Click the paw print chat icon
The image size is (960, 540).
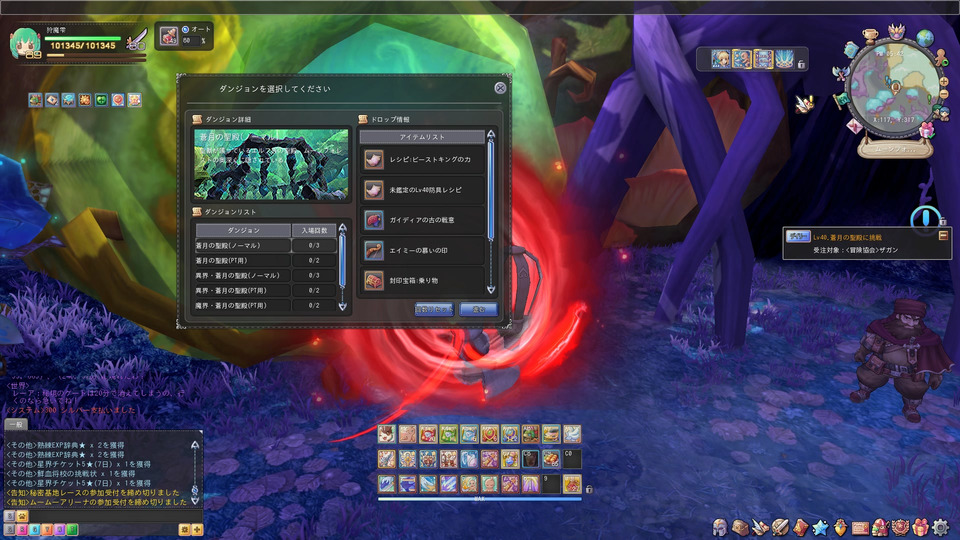pyautogui.click(x=22, y=516)
